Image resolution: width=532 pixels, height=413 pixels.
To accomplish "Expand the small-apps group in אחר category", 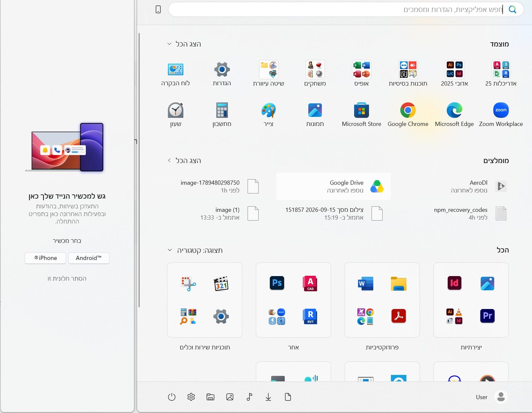I will pos(277,316).
